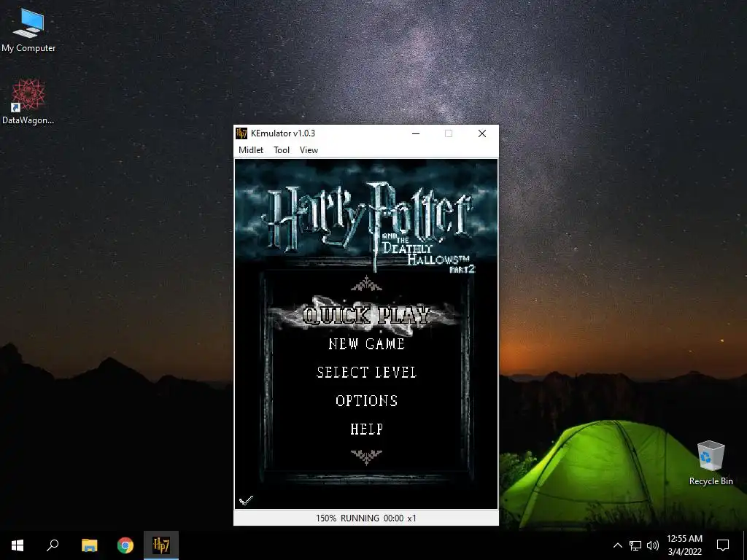Image resolution: width=747 pixels, height=560 pixels.
Task: Open the View menu
Action: (309, 150)
